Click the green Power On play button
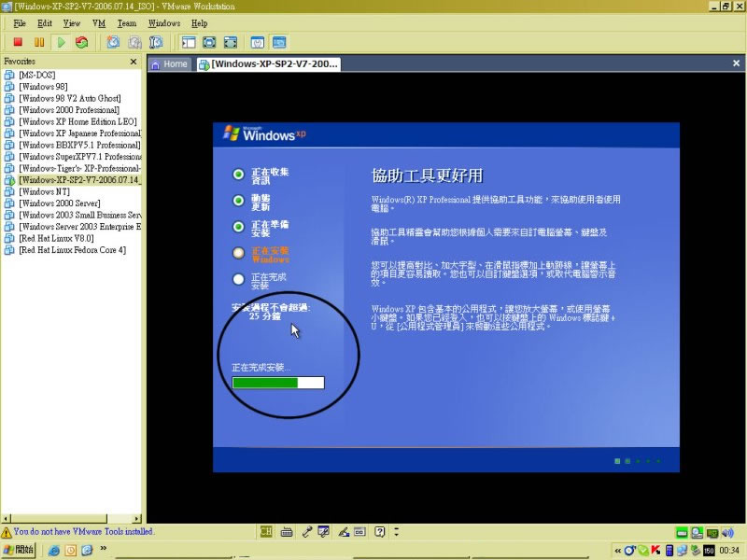 point(61,42)
